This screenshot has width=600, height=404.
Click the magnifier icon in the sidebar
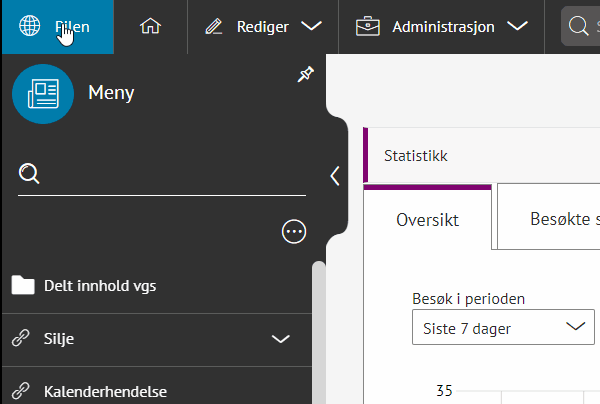pyautogui.click(x=30, y=175)
